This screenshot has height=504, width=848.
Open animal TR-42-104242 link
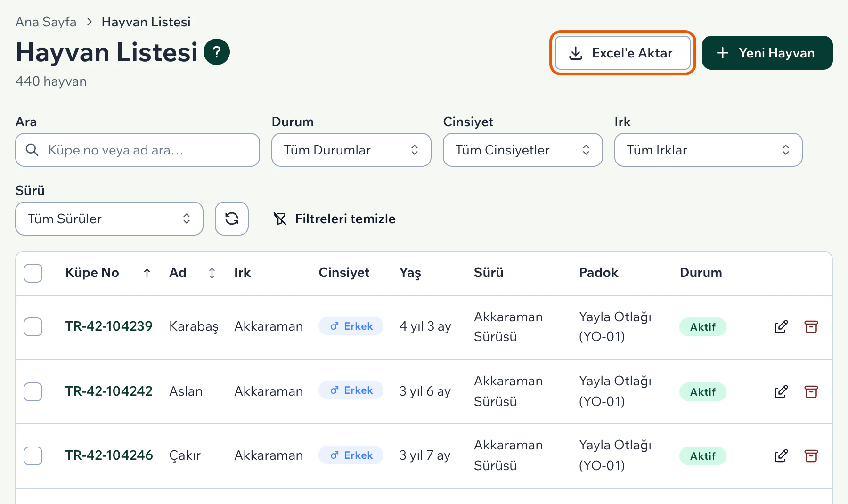[109, 391]
